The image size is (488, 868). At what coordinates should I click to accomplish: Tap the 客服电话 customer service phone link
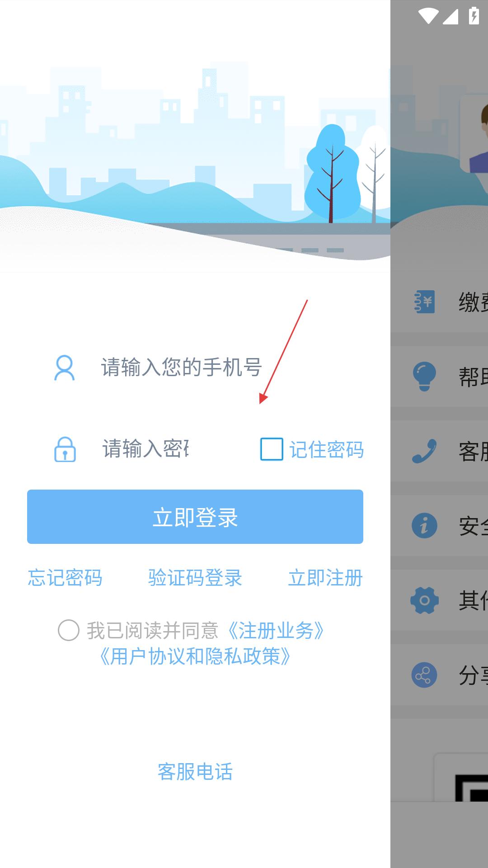(195, 772)
